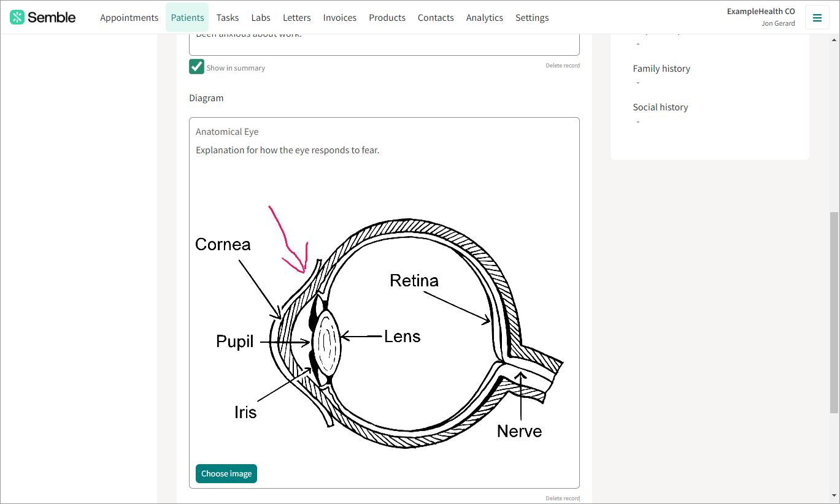The height and width of the screenshot is (504, 840).
Task: Go to the Invoices tab
Action: (x=340, y=18)
